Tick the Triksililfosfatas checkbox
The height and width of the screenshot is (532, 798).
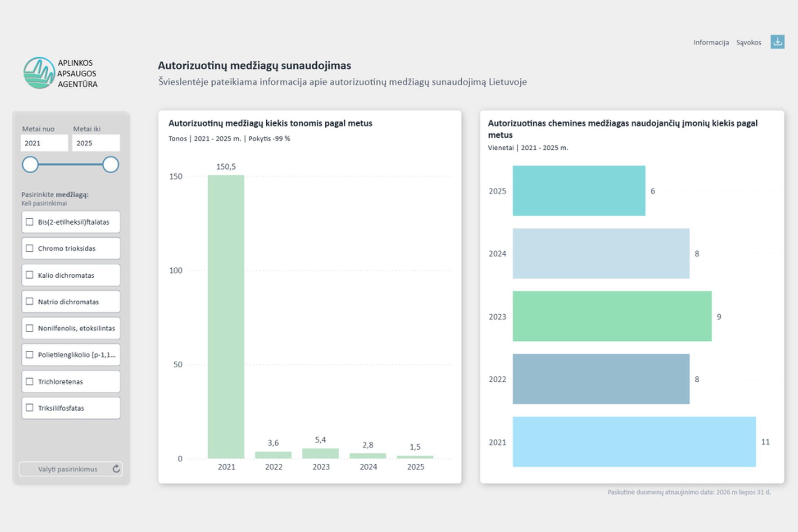point(30,408)
